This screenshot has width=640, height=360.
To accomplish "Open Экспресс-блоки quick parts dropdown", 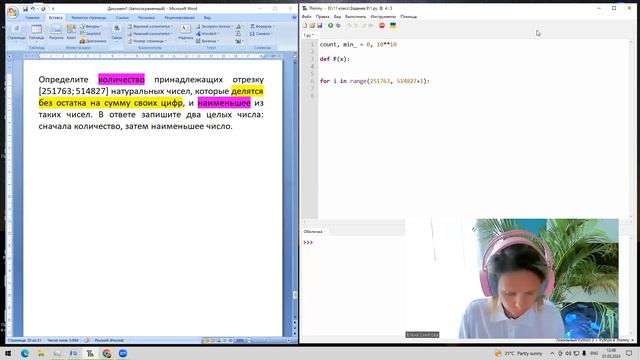I will click(x=214, y=26).
